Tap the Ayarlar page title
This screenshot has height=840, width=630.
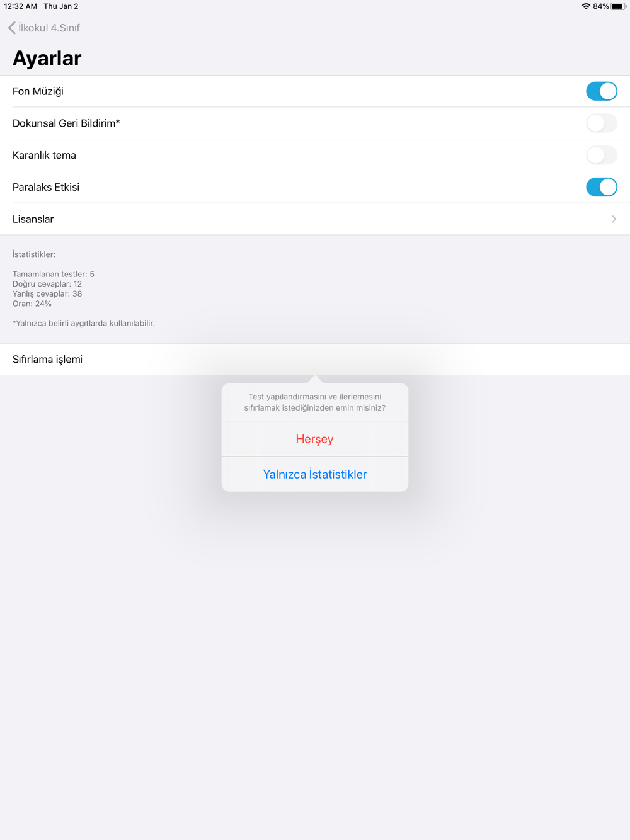tap(47, 58)
